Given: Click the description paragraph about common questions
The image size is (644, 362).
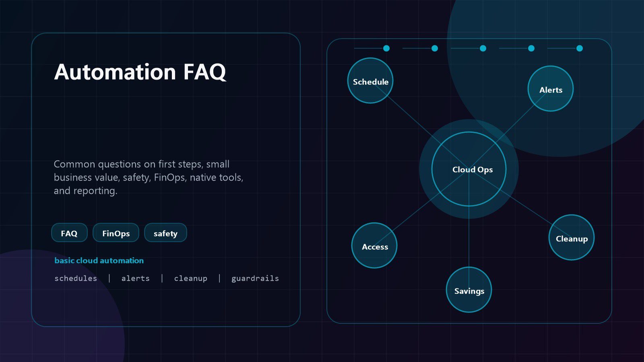Looking at the screenshot, I should 149,177.
